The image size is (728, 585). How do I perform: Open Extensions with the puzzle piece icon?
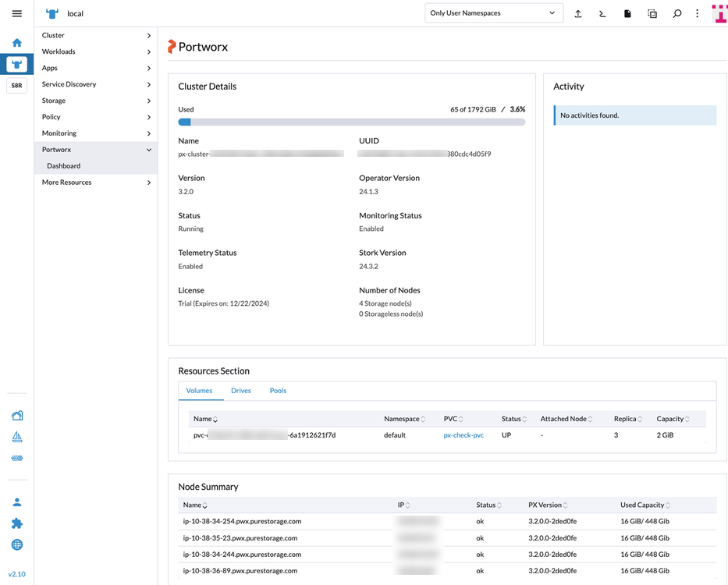coord(16,523)
